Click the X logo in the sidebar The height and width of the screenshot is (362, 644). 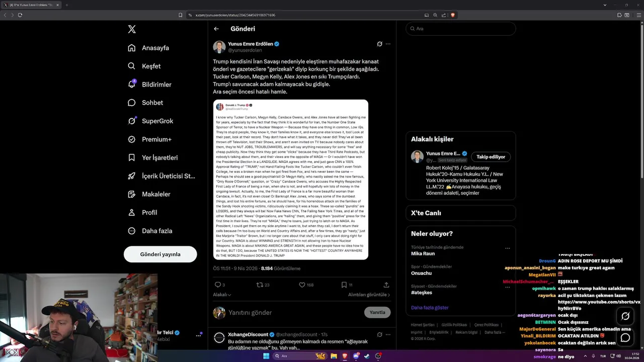click(132, 29)
